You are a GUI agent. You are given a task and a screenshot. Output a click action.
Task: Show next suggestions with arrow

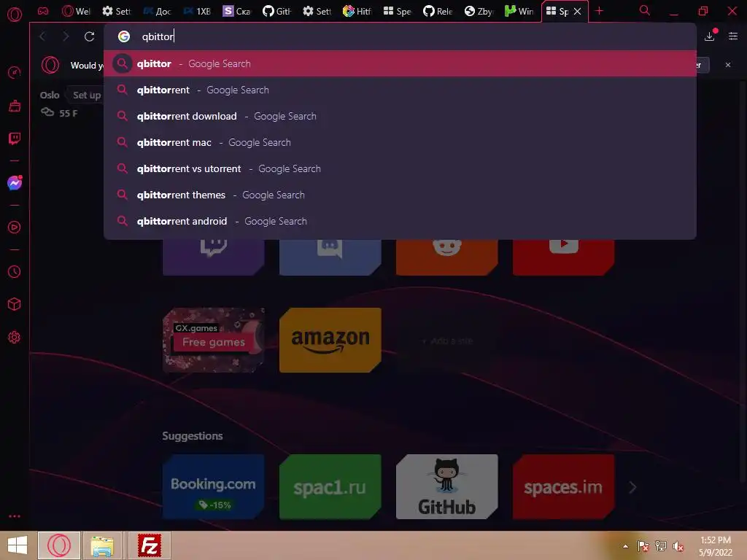pyautogui.click(x=632, y=487)
